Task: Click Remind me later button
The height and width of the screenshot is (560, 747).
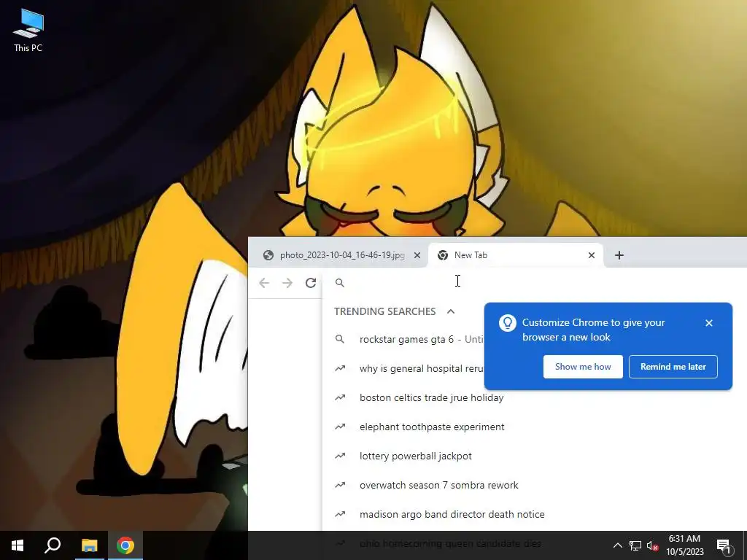Action: 673,367
